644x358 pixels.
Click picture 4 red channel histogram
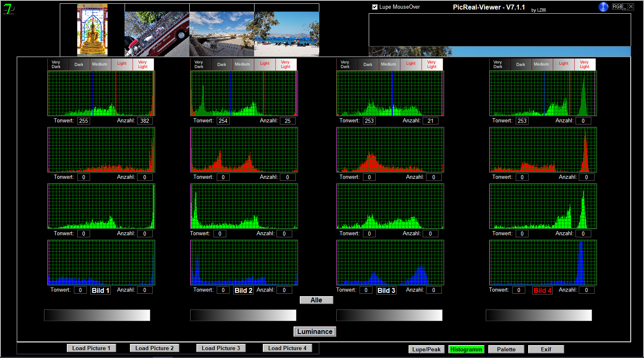coord(543,150)
